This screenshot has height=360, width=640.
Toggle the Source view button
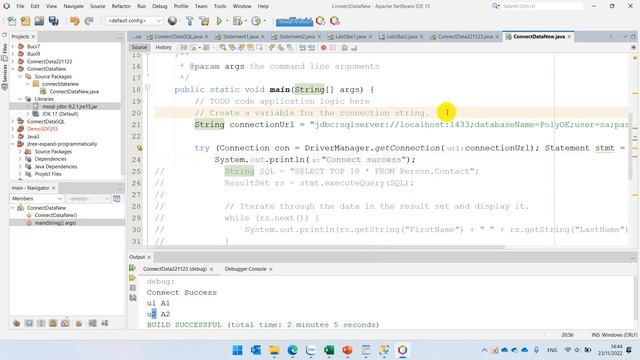click(x=139, y=48)
